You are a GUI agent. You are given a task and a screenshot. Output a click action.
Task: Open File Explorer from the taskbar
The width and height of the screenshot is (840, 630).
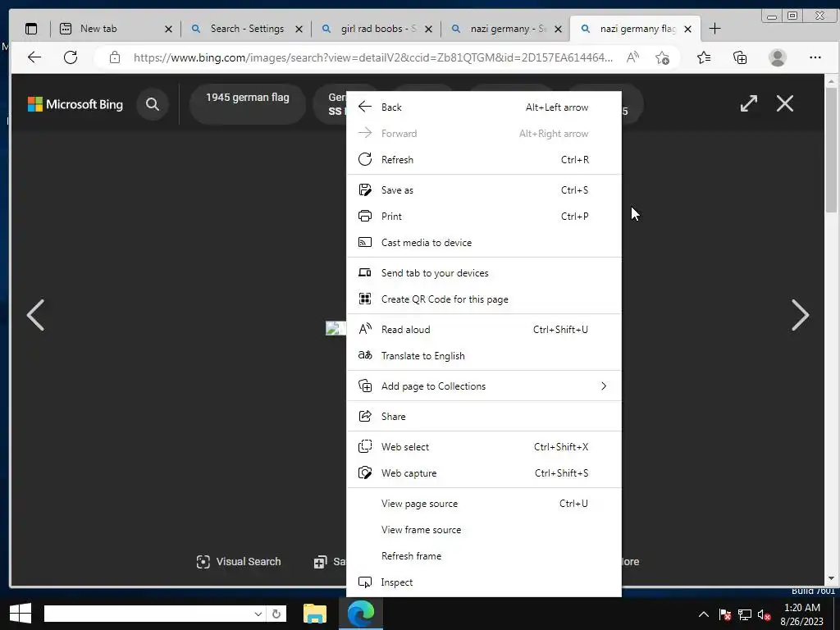(x=315, y=614)
